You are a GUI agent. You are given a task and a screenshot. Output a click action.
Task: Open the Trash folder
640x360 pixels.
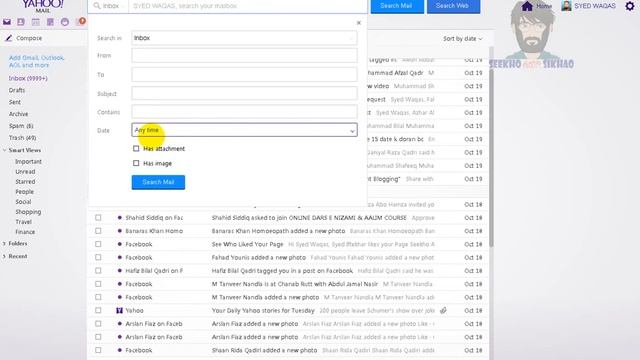pos(22,138)
